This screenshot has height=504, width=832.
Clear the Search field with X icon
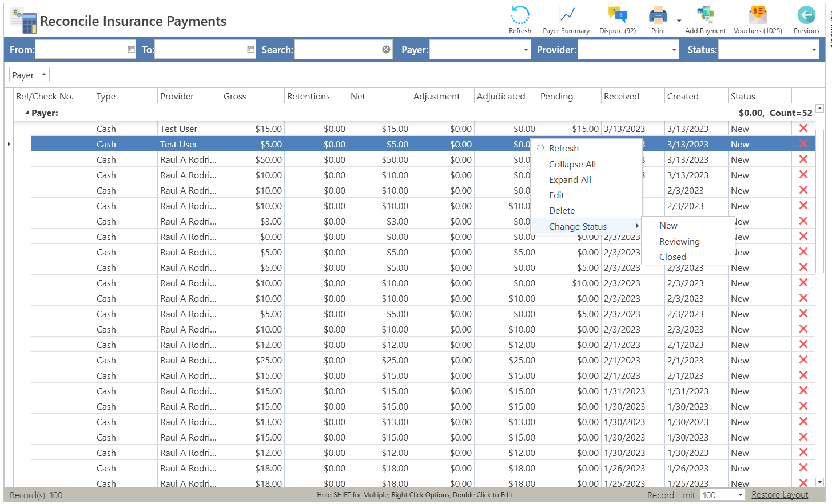[386, 50]
